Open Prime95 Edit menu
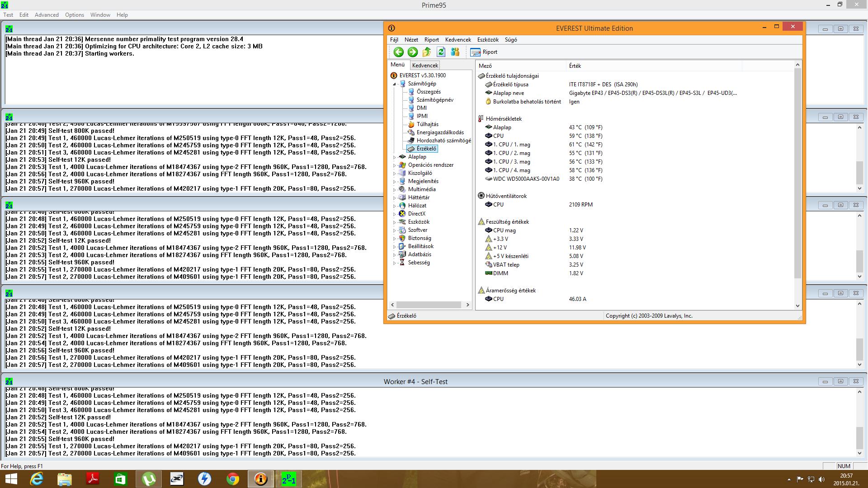Screen dimensions: 868x488 pos(24,15)
